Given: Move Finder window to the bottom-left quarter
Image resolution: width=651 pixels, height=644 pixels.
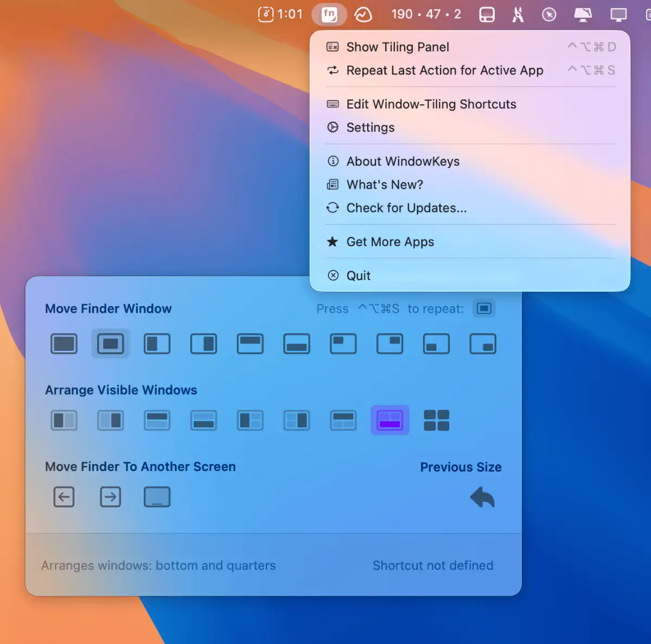Looking at the screenshot, I should click(x=437, y=344).
